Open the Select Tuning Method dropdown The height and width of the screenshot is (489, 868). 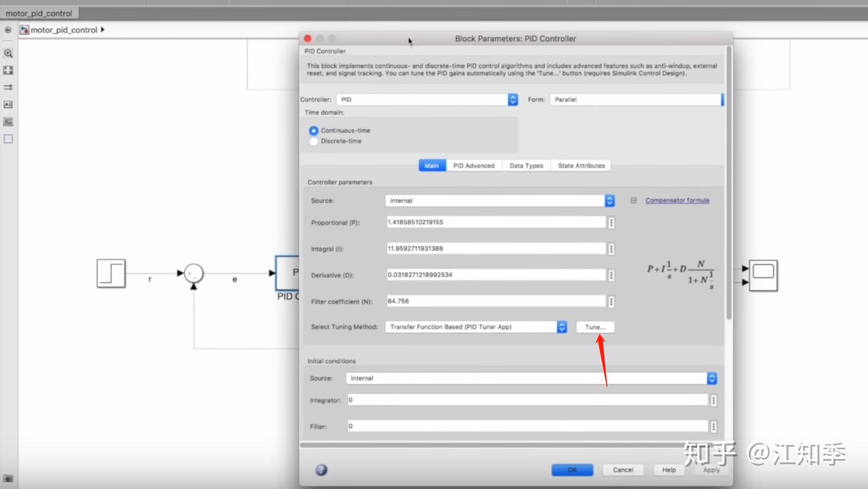click(476, 327)
